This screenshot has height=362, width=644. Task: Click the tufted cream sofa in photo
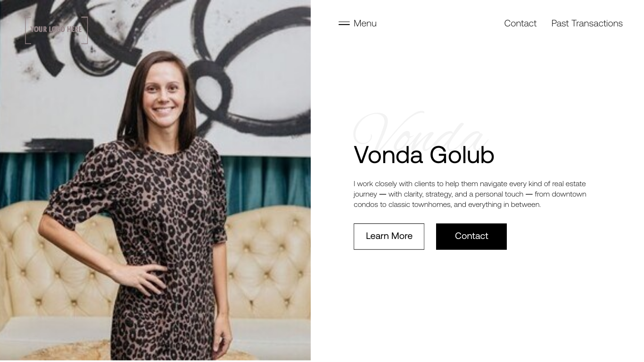point(269,264)
